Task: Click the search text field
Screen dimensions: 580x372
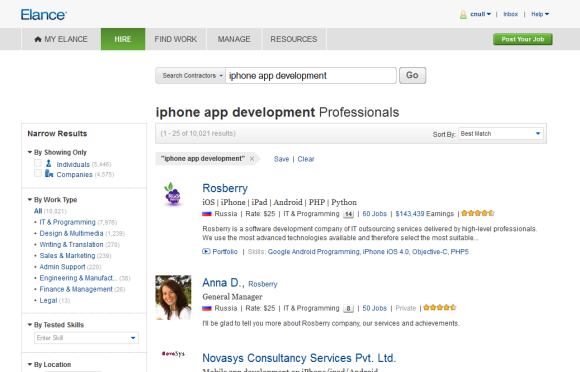Action: coord(311,75)
